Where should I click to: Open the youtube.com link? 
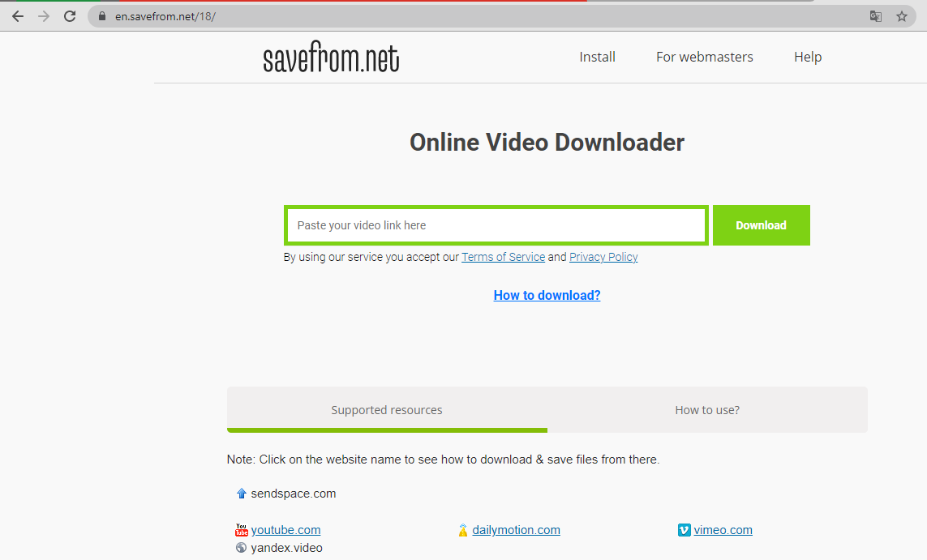coord(285,530)
